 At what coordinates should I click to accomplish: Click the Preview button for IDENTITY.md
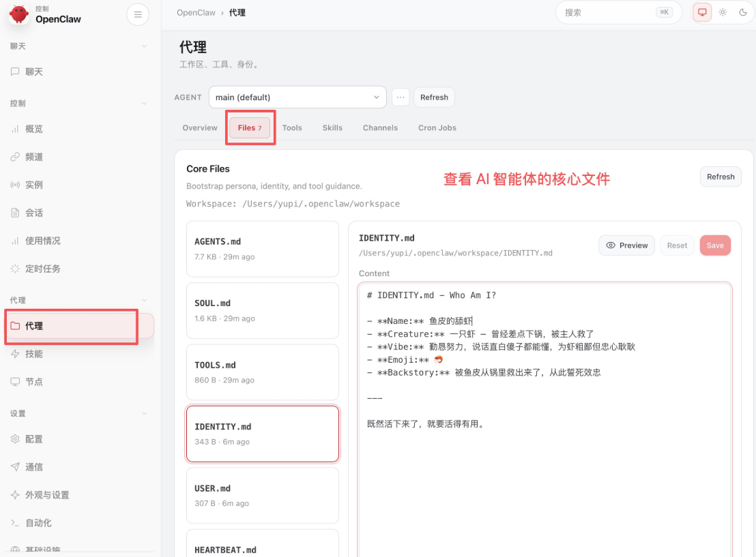(627, 245)
